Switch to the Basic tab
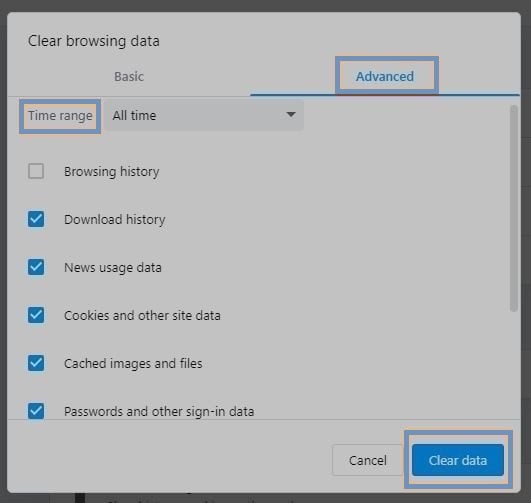531x503 pixels. pyautogui.click(x=129, y=77)
